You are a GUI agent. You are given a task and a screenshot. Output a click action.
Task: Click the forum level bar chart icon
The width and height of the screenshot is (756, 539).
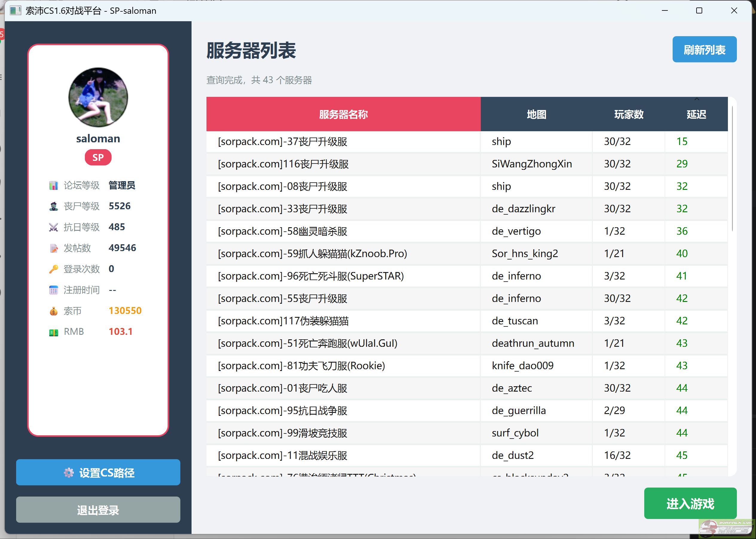(x=53, y=186)
